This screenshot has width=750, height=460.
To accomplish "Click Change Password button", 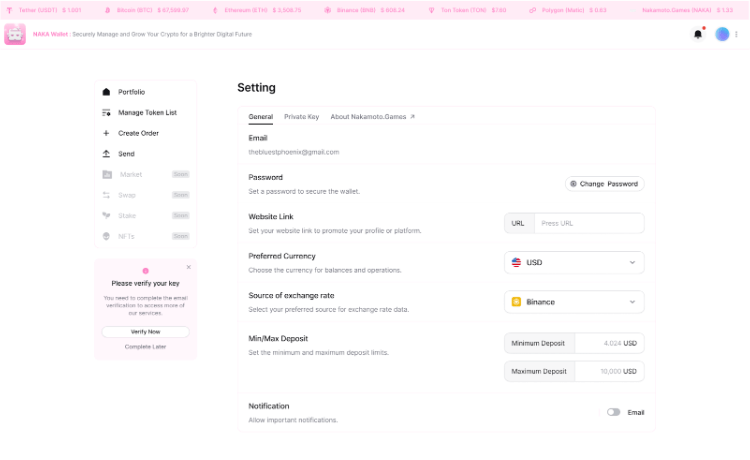I will pyautogui.click(x=604, y=184).
